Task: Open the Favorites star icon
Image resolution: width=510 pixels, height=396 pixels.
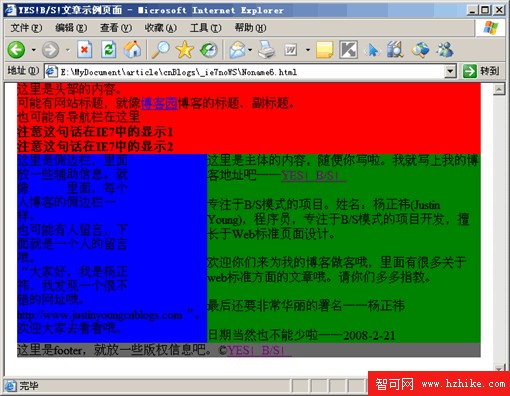Action: tap(185, 50)
